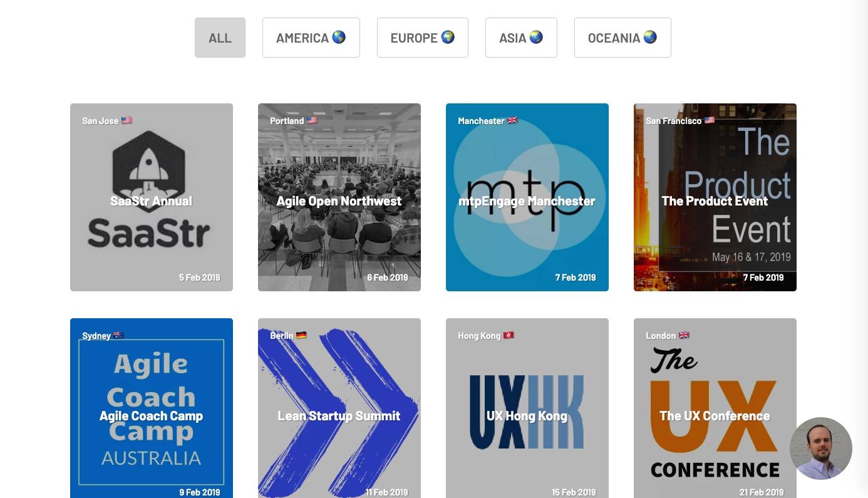Click the UK flag next to London

(x=684, y=335)
